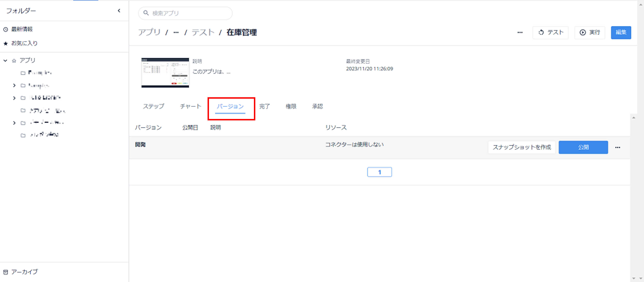The width and height of the screenshot is (644, 282).
Task: Go to アプリ in the breadcrumb
Action: [x=149, y=32]
